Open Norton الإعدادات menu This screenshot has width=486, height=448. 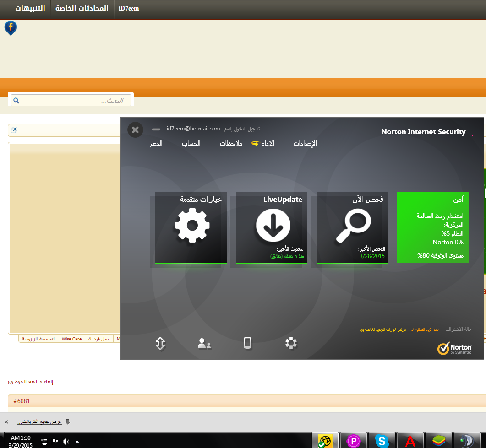tap(305, 144)
